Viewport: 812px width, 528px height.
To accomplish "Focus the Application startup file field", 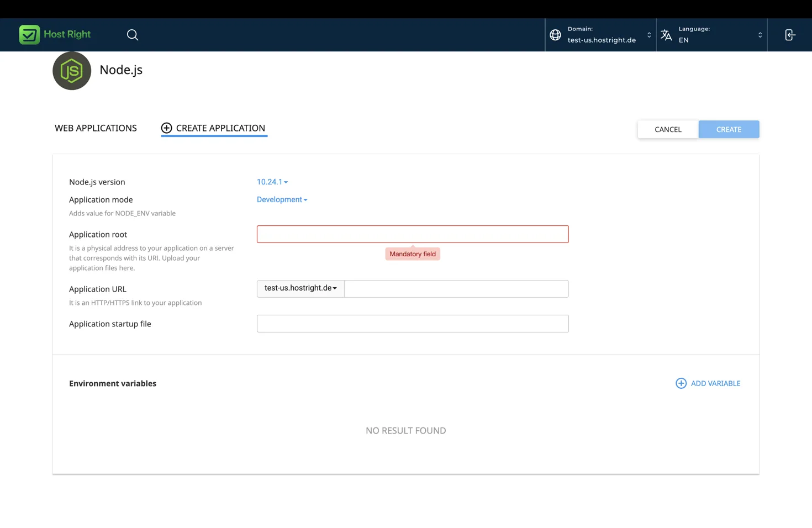I will pos(413,324).
